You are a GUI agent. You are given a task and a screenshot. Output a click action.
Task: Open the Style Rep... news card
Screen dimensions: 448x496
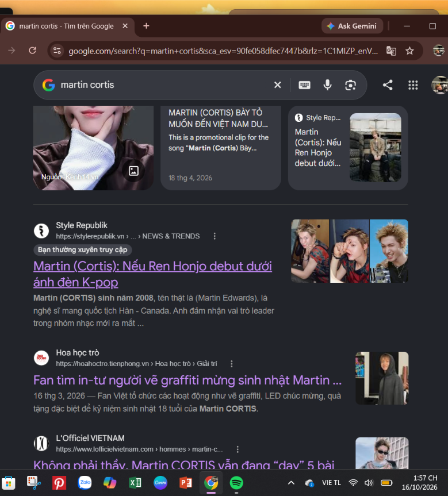tap(347, 148)
